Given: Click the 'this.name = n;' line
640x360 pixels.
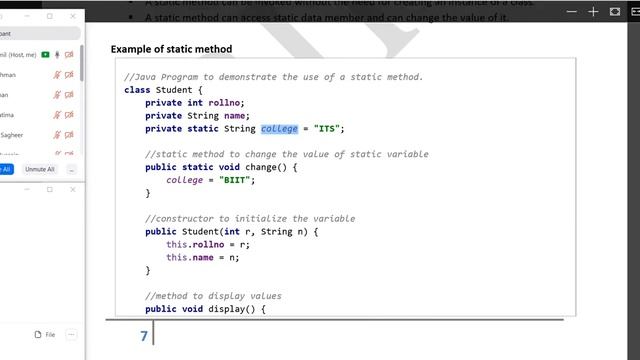Looking at the screenshot, I should tap(202, 258).
